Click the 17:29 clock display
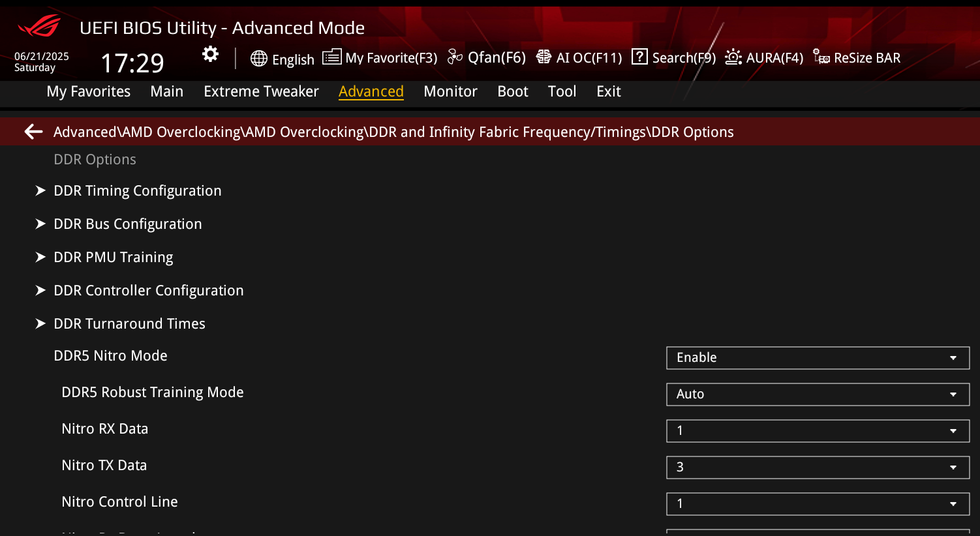Viewport: 980px width, 536px height. [x=132, y=63]
